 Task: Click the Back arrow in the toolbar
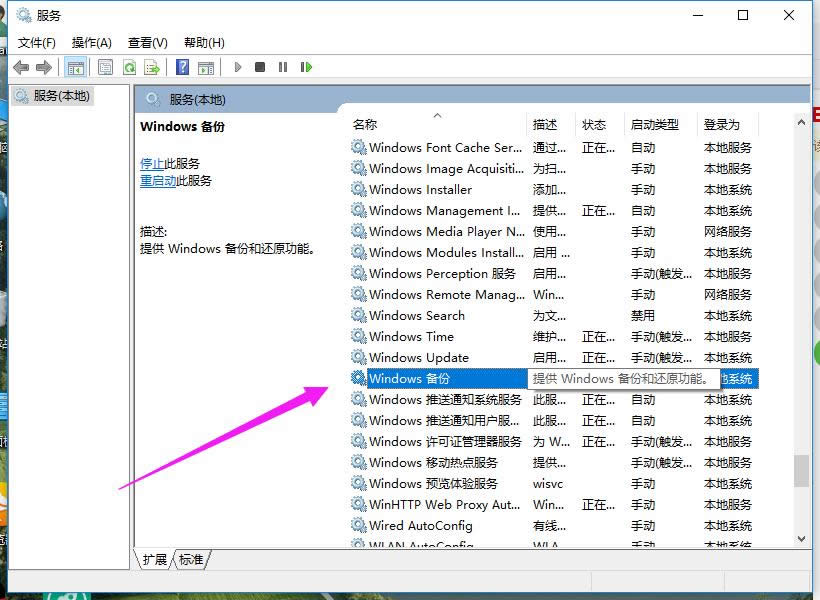point(21,66)
